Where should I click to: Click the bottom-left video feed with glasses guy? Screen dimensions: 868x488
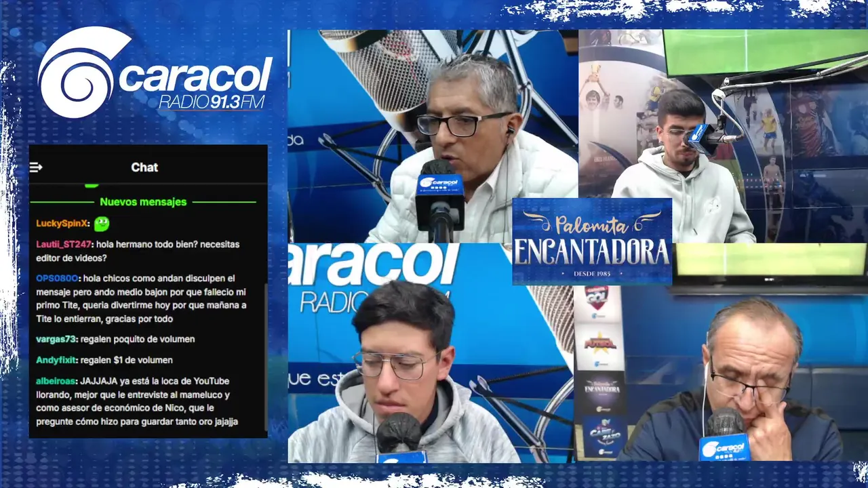click(x=431, y=352)
